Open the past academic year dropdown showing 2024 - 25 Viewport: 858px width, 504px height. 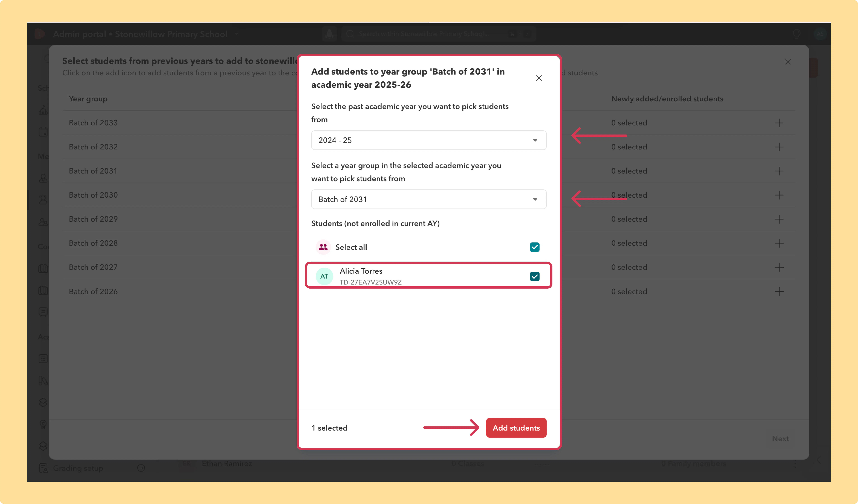pos(429,140)
